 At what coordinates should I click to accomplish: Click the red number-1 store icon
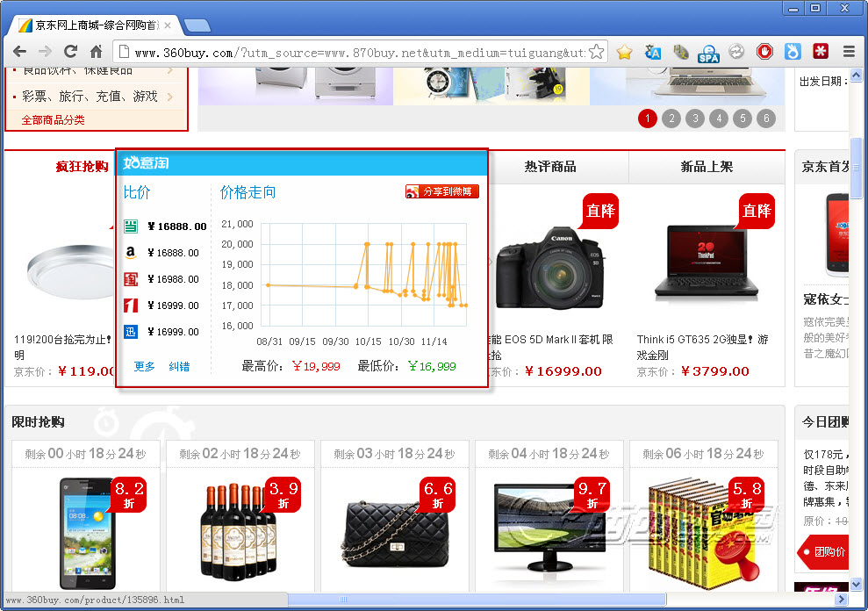point(131,305)
